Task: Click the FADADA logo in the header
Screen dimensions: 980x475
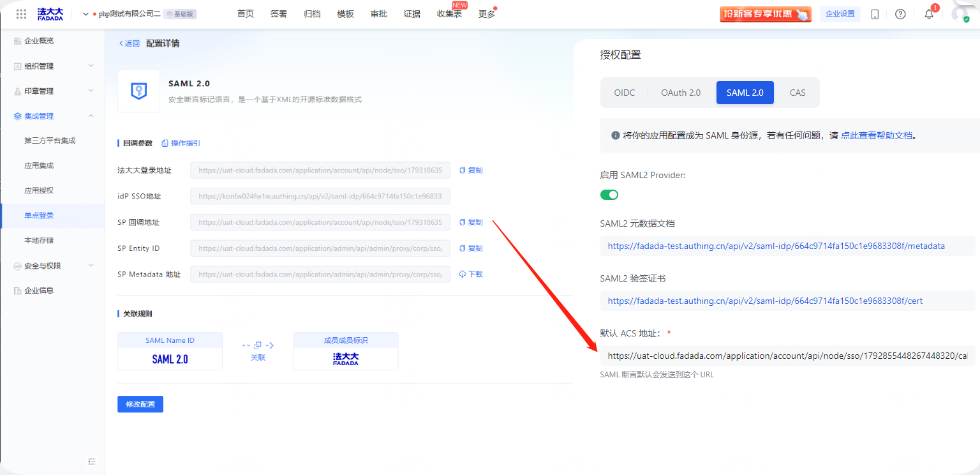Action: (50, 14)
